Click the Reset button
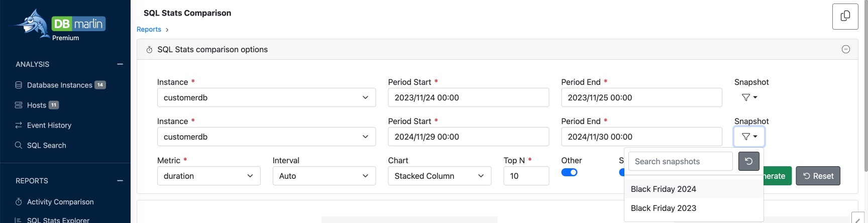 point(818,176)
